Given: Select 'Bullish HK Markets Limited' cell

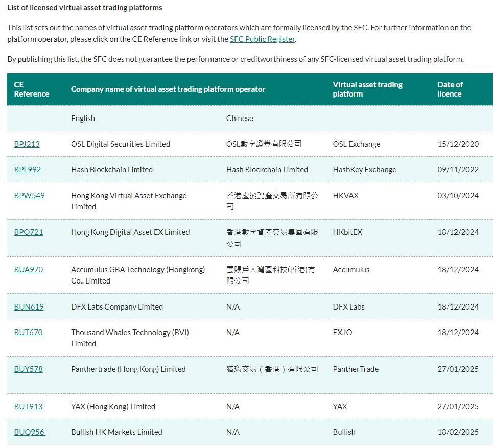Looking at the screenshot, I should click(x=116, y=432).
